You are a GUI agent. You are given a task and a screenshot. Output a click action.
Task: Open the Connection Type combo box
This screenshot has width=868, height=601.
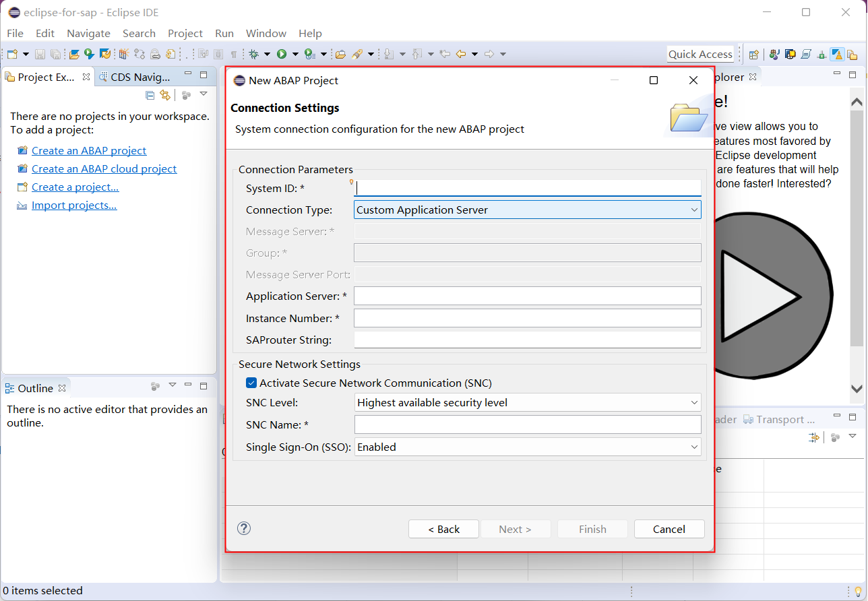click(528, 210)
